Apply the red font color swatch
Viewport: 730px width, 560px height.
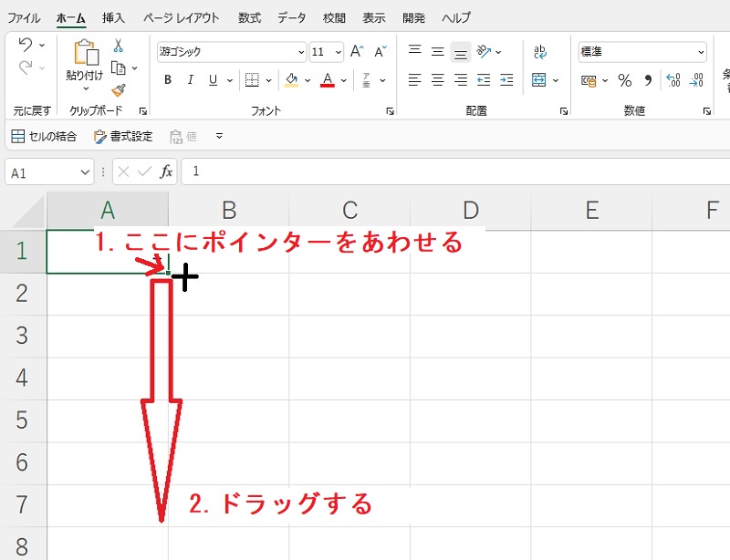click(x=328, y=81)
